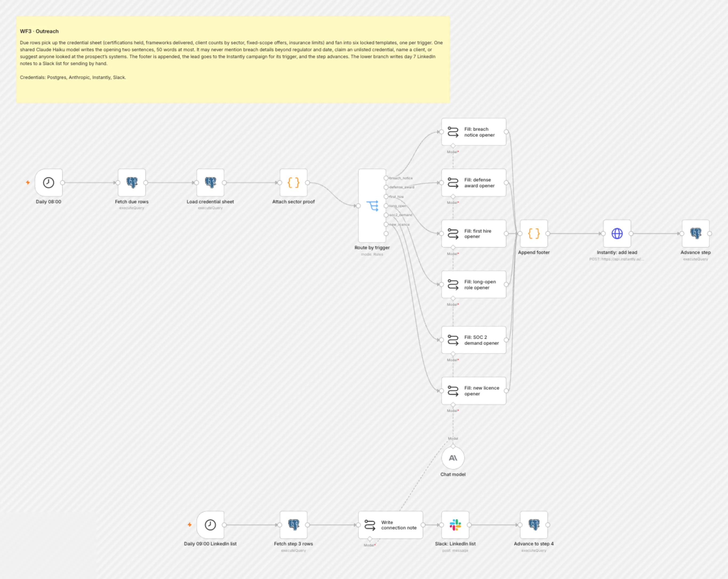The height and width of the screenshot is (579, 728).
Task: Open the Attach sector proof code node
Action: (293, 183)
